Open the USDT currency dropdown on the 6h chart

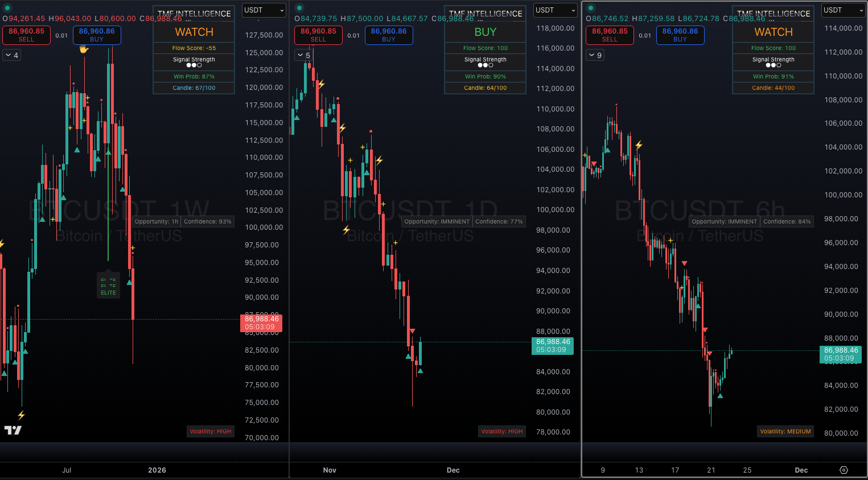coord(843,10)
